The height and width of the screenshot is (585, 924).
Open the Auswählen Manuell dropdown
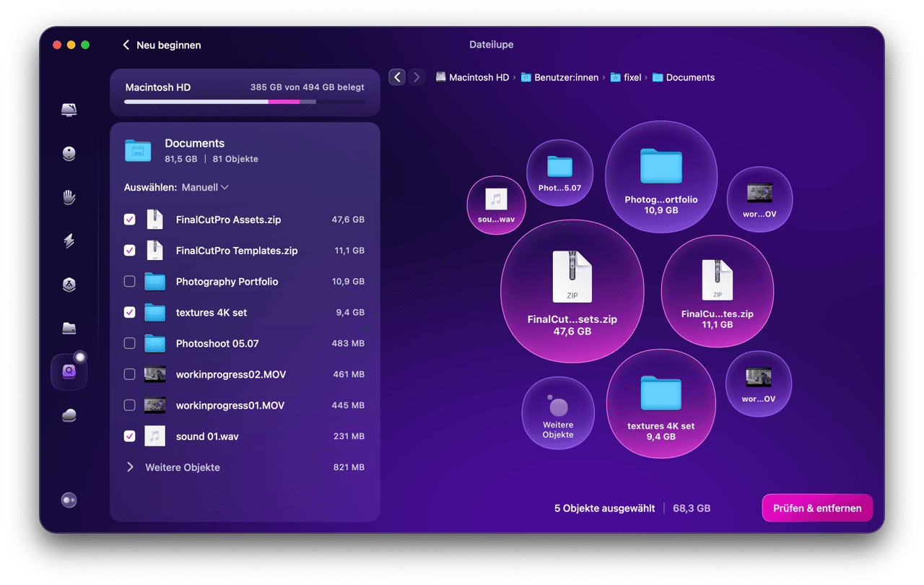pos(204,187)
